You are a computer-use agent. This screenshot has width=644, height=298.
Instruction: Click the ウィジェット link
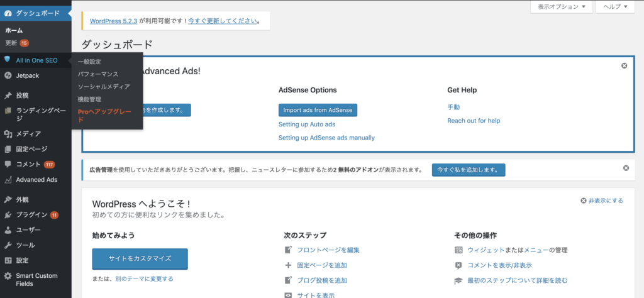[486, 250]
